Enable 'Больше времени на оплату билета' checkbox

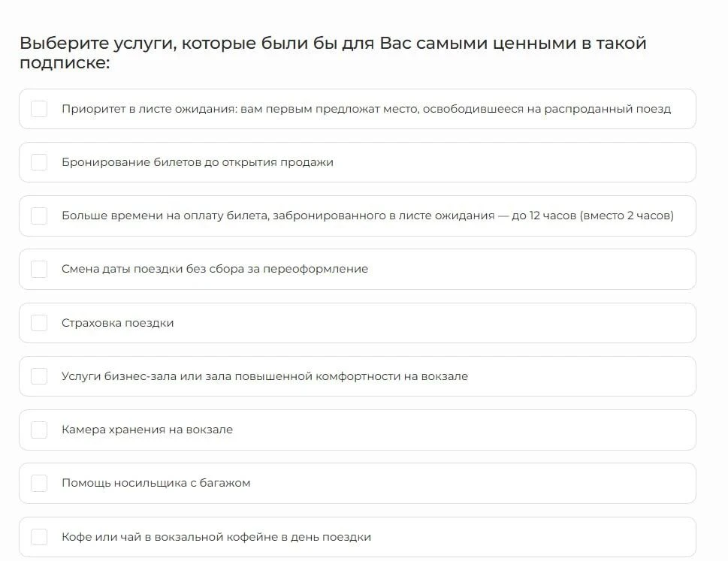click(39, 216)
